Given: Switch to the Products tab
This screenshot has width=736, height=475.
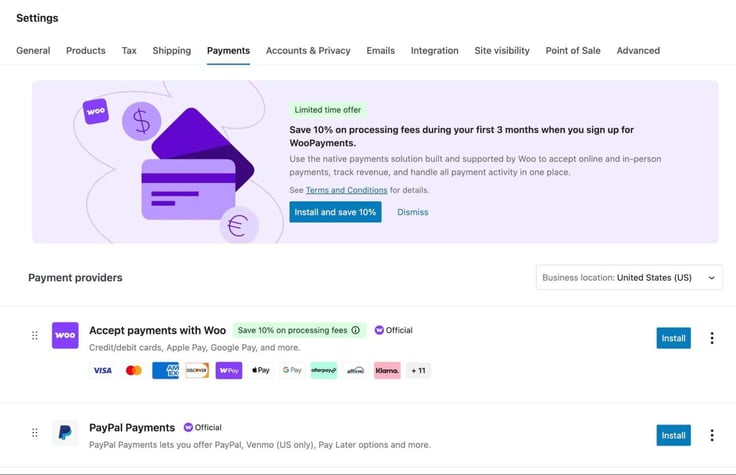Looking at the screenshot, I should tap(85, 51).
